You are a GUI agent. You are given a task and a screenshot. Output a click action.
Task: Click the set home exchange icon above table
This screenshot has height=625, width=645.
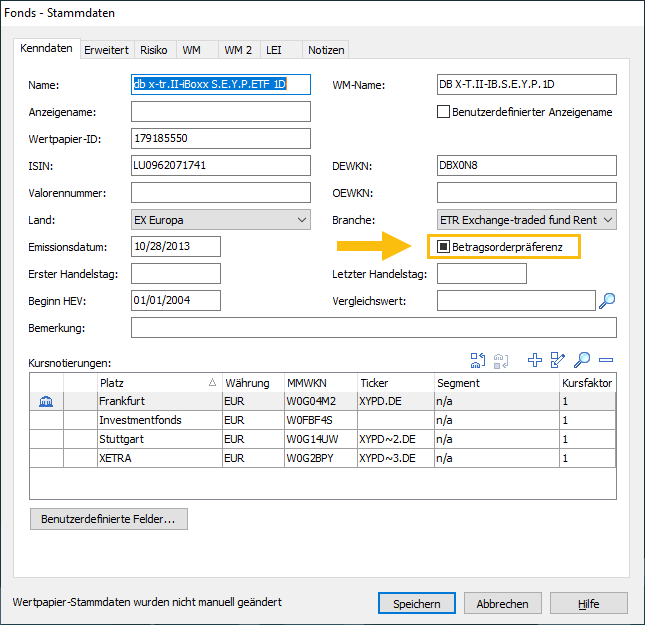(477, 361)
